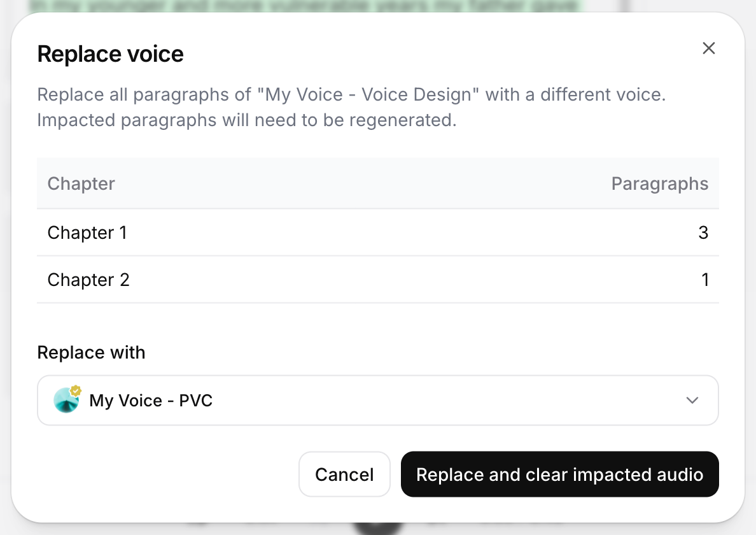The width and height of the screenshot is (756, 535).
Task: Click the Chapter 2 paragraph count 1
Action: click(x=705, y=280)
